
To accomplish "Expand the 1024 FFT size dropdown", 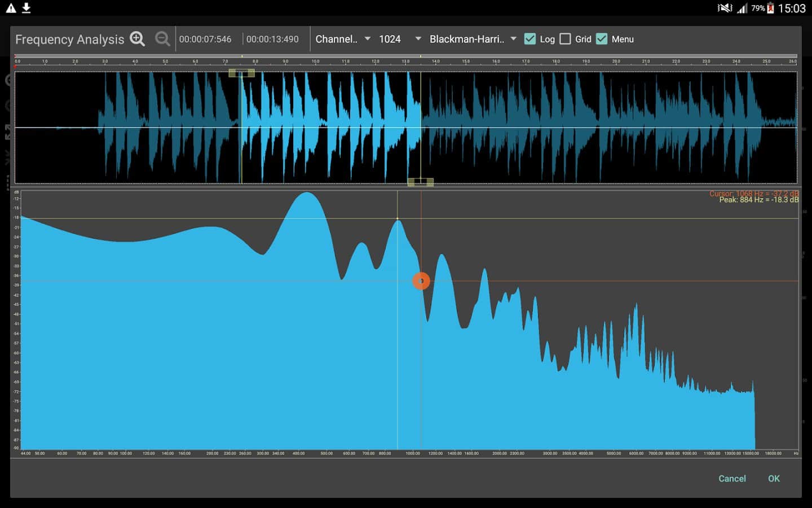I will click(x=400, y=39).
